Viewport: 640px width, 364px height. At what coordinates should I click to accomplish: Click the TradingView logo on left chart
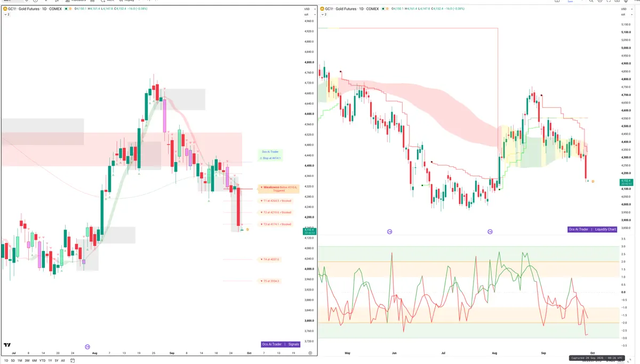click(7, 345)
